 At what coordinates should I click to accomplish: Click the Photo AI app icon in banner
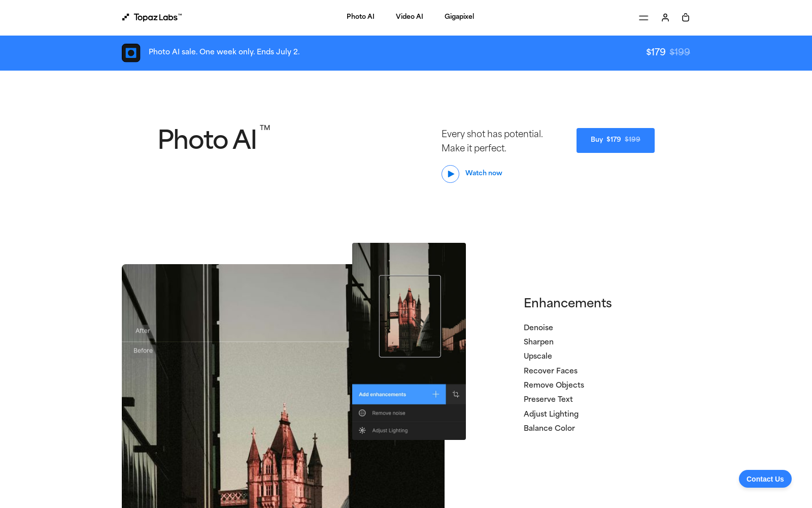tap(131, 53)
